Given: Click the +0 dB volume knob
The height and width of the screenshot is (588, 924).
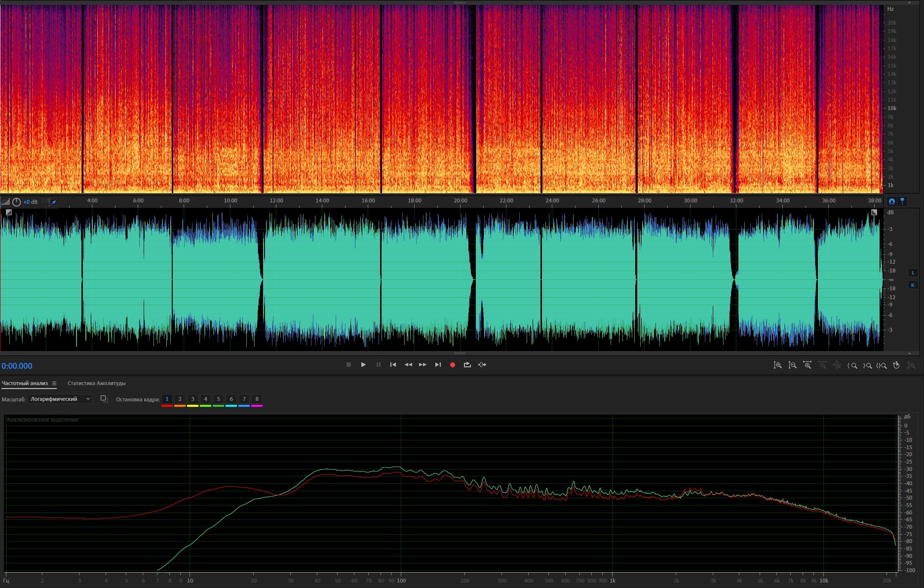Looking at the screenshot, I should (16, 202).
